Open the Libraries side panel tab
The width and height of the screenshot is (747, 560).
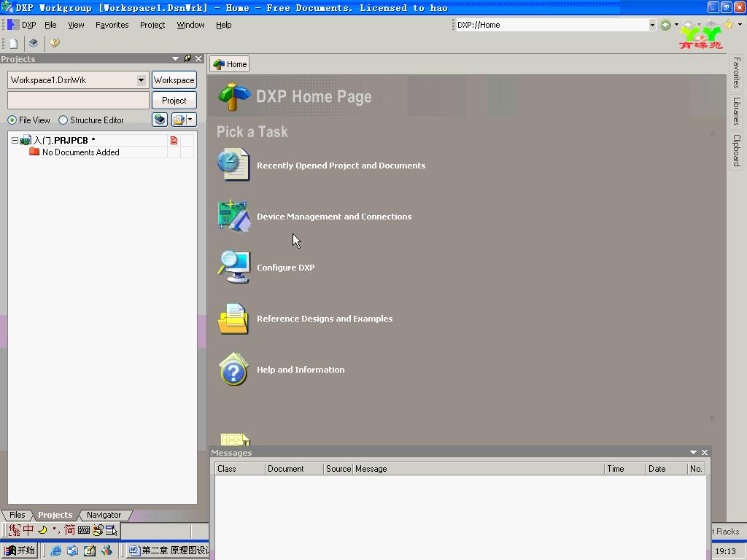[737, 112]
